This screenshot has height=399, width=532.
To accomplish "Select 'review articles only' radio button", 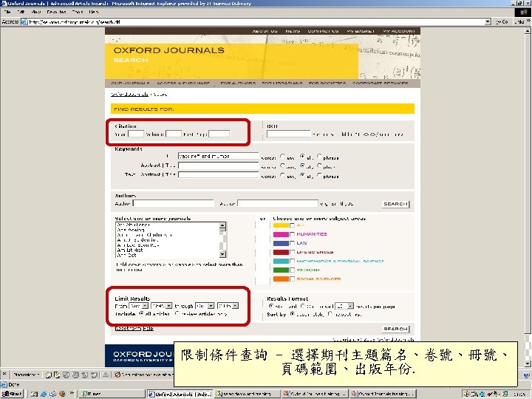I will [177, 314].
